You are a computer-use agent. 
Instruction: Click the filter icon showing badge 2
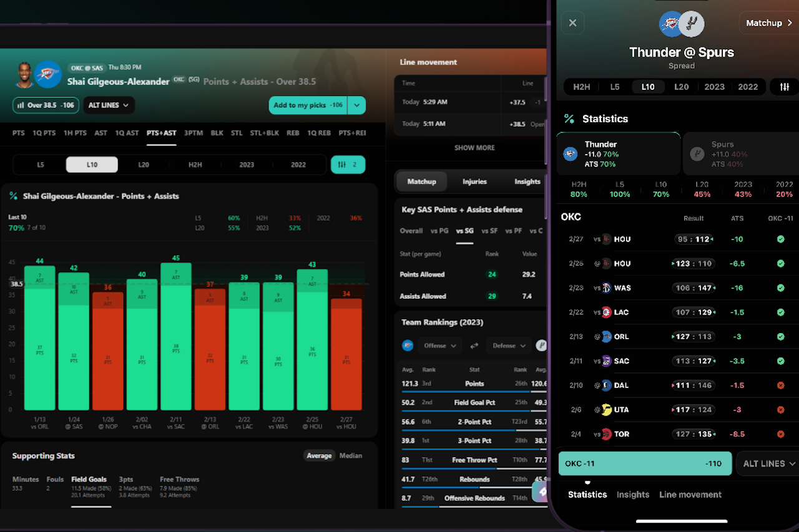point(348,164)
